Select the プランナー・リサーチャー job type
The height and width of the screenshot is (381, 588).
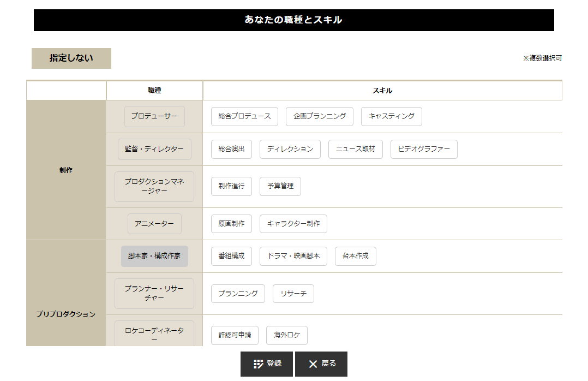[154, 294]
